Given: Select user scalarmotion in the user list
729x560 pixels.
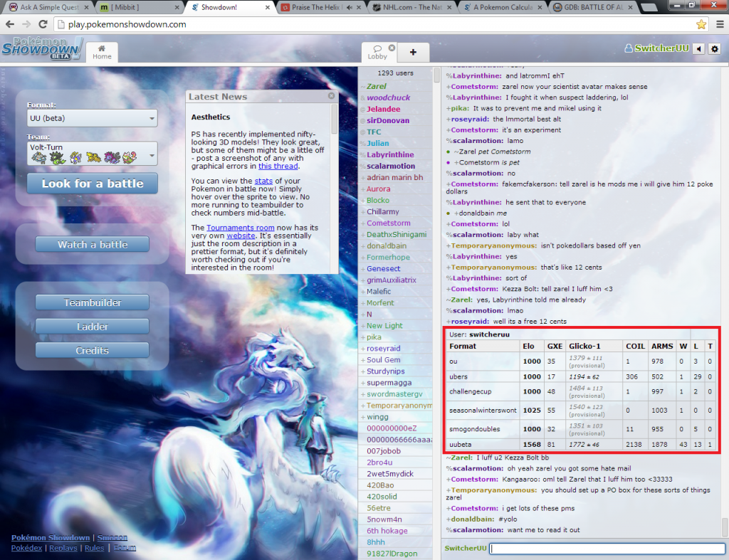Looking at the screenshot, I should pos(391,166).
